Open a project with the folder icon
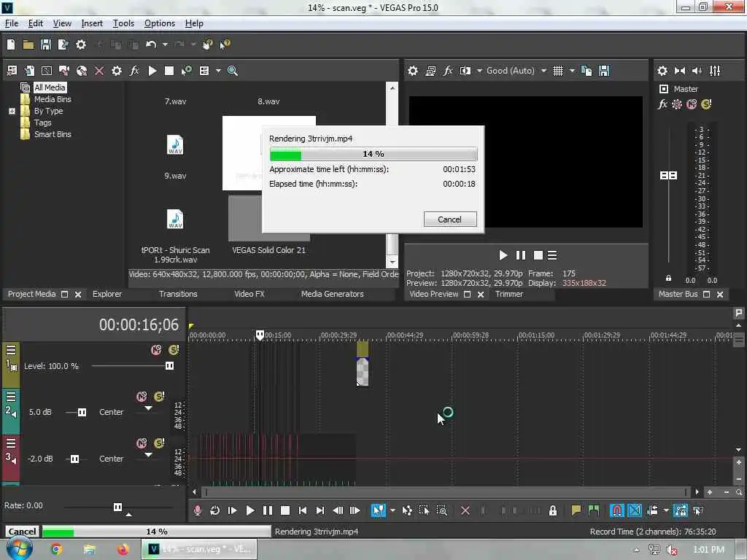The width and height of the screenshot is (747, 560). 28,44
